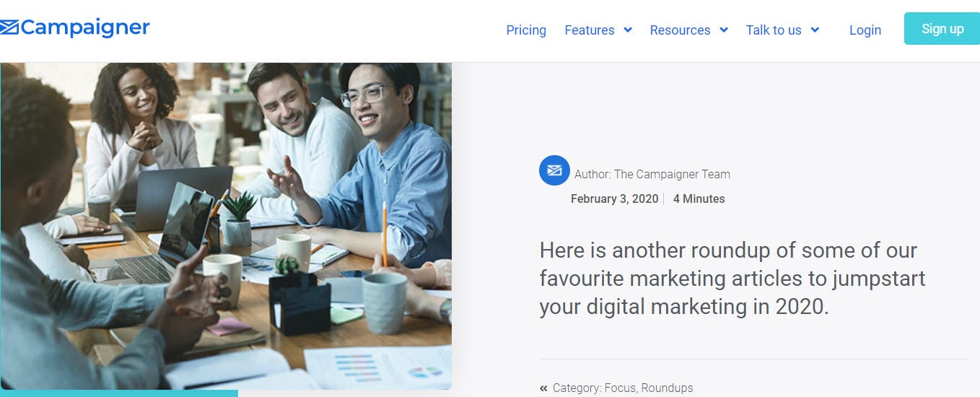Viewport: 980px width, 397px height.
Task: Open the Roundups category link
Action: coord(667,388)
